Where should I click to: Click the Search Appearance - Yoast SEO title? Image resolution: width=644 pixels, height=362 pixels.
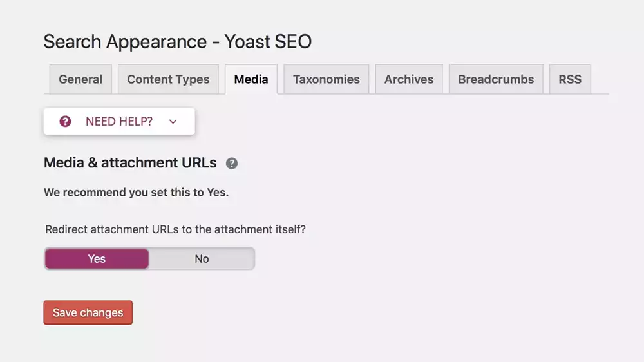178,42
